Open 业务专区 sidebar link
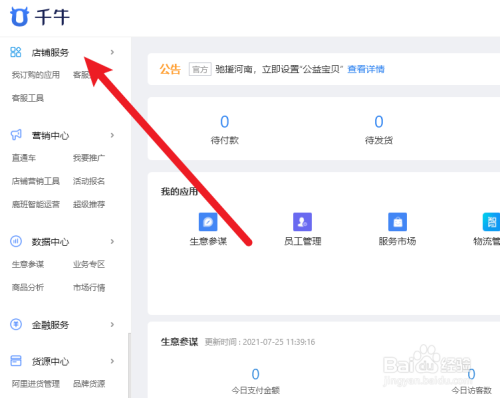Screen dimensions: 500x398 point(89,264)
